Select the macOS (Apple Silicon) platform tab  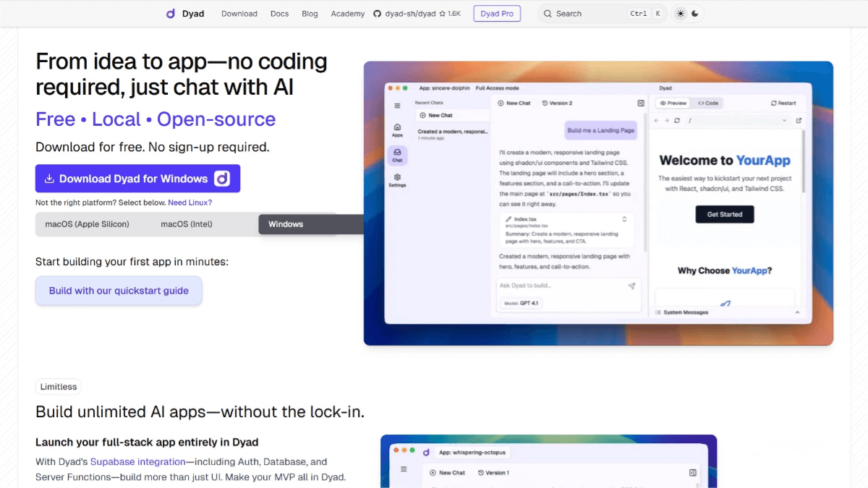coord(87,224)
